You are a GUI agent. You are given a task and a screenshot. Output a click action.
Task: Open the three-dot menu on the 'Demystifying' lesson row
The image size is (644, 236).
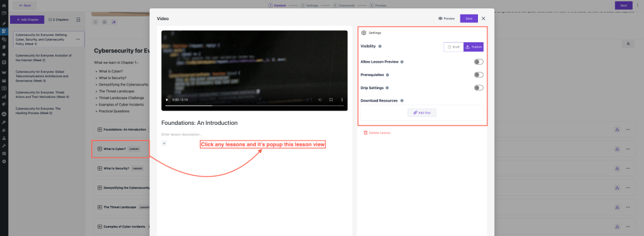click(628, 188)
